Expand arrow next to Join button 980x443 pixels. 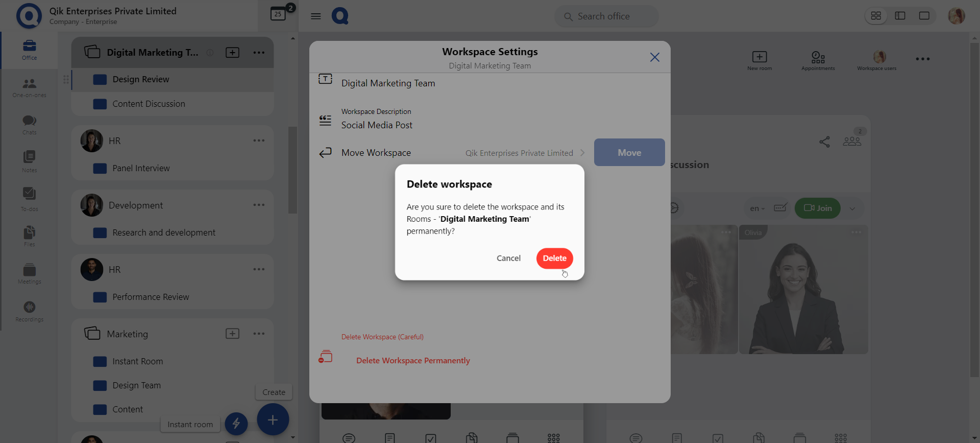click(852, 208)
